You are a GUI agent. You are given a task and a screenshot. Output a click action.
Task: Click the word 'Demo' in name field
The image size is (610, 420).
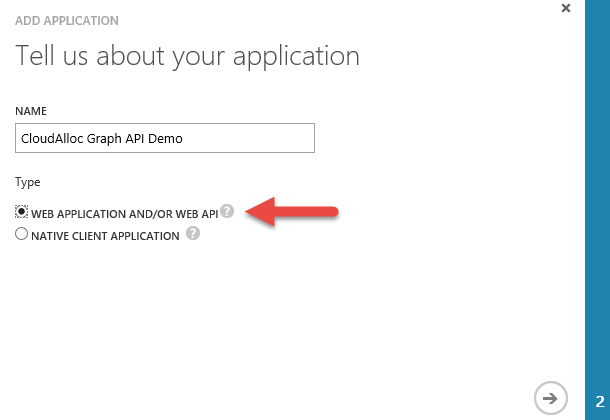(x=165, y=138)
